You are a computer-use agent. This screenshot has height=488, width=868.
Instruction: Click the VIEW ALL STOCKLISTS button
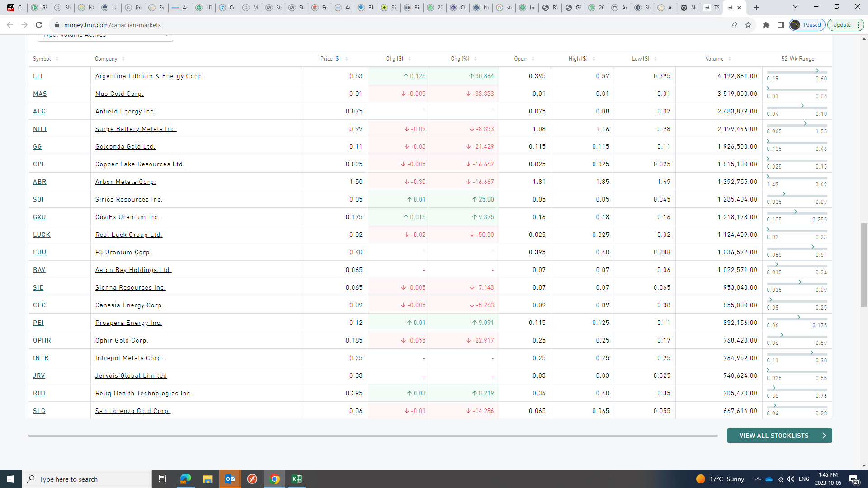[x=779, y=436]
